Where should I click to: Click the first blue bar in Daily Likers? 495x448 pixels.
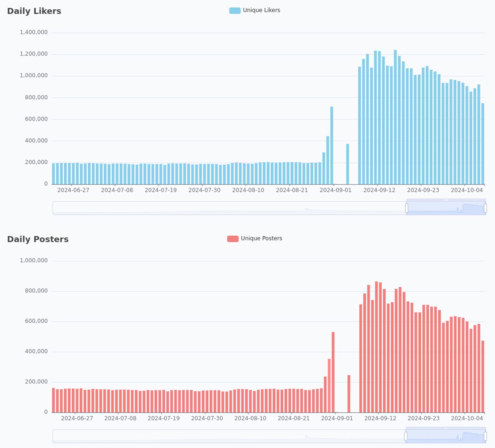[53, 174]
